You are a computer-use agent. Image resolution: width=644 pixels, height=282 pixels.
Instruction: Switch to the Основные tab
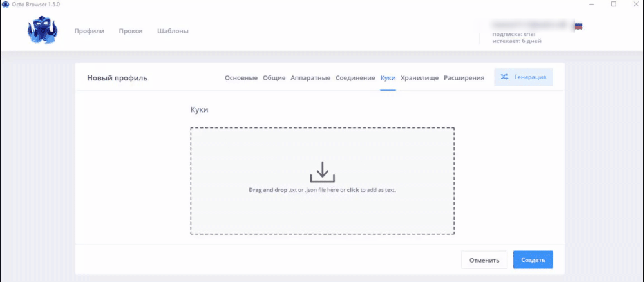(x=241, y=78)
